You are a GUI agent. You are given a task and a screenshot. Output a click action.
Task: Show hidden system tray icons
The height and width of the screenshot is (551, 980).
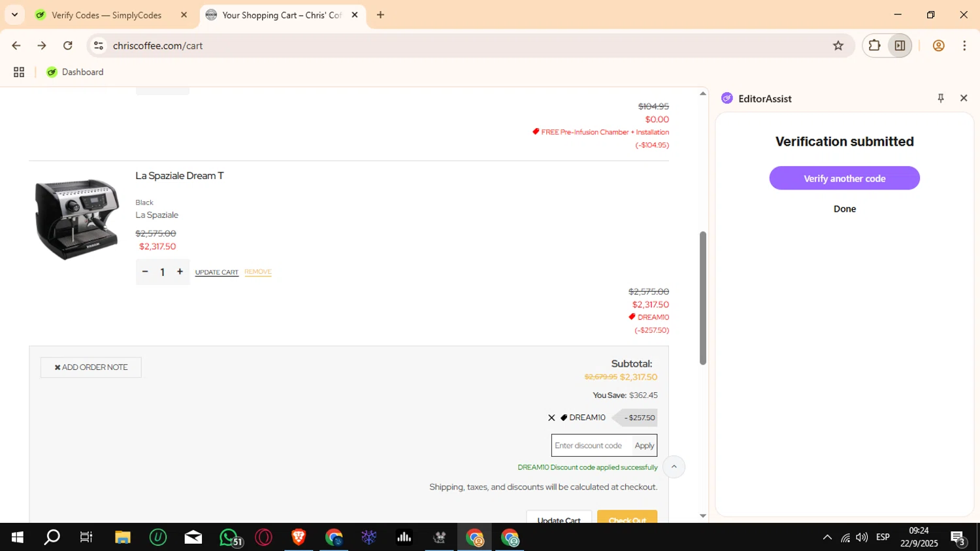point(827,537)
